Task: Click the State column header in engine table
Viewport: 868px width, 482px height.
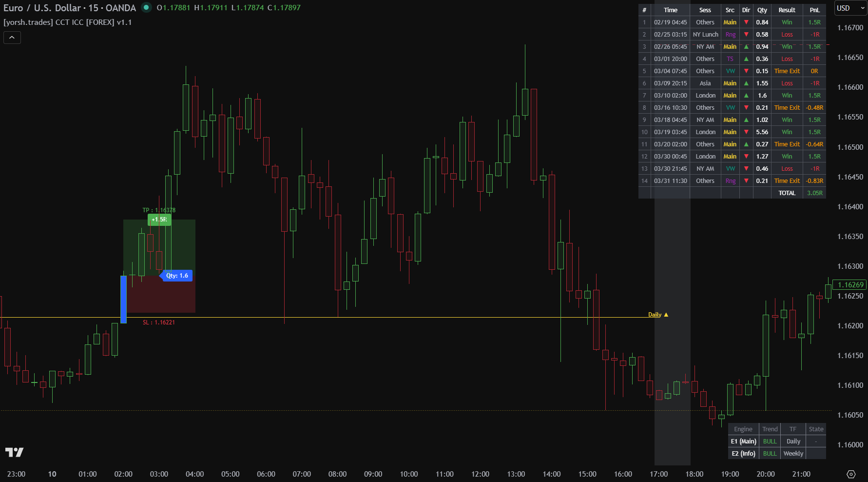Action: pos(816,429)
